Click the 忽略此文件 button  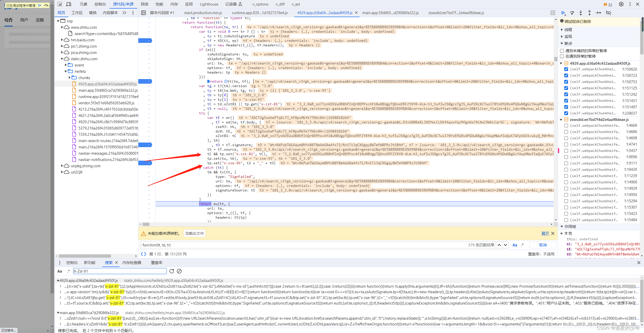click(x=194, y=233)
